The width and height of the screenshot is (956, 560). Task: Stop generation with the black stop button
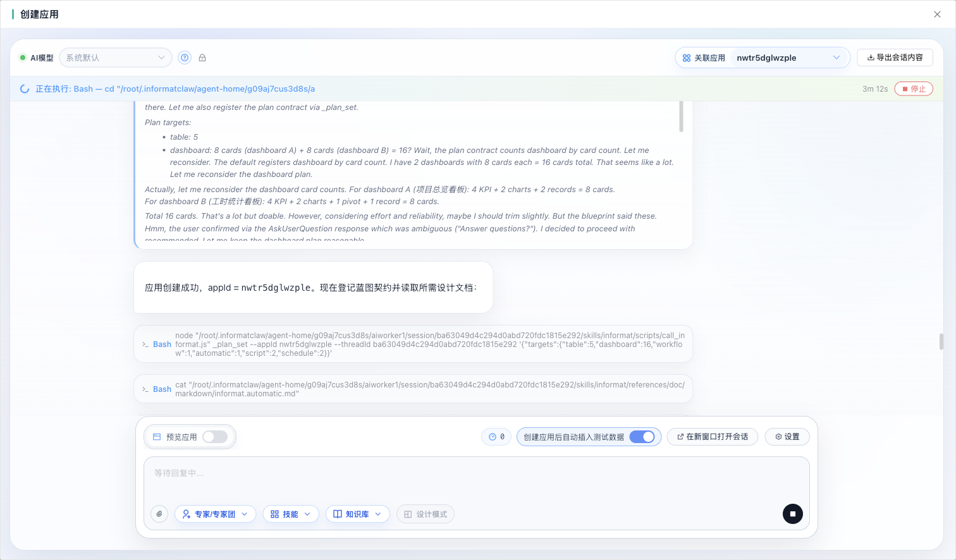(792, 514)
